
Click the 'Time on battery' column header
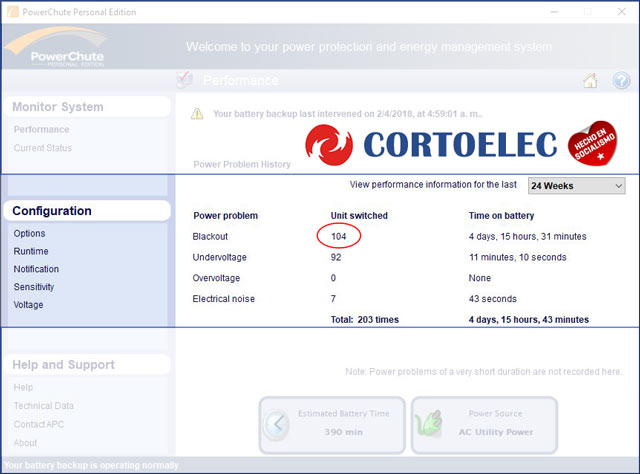[501, 216]
